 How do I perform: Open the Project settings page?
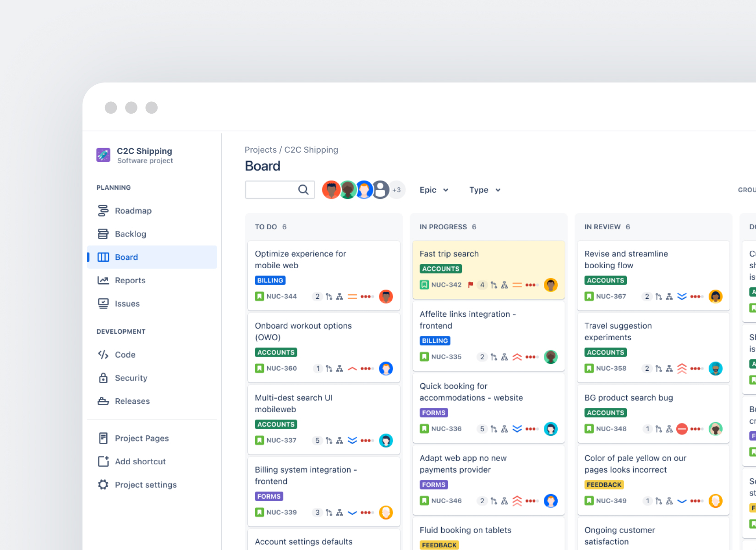tap(145, 485)
